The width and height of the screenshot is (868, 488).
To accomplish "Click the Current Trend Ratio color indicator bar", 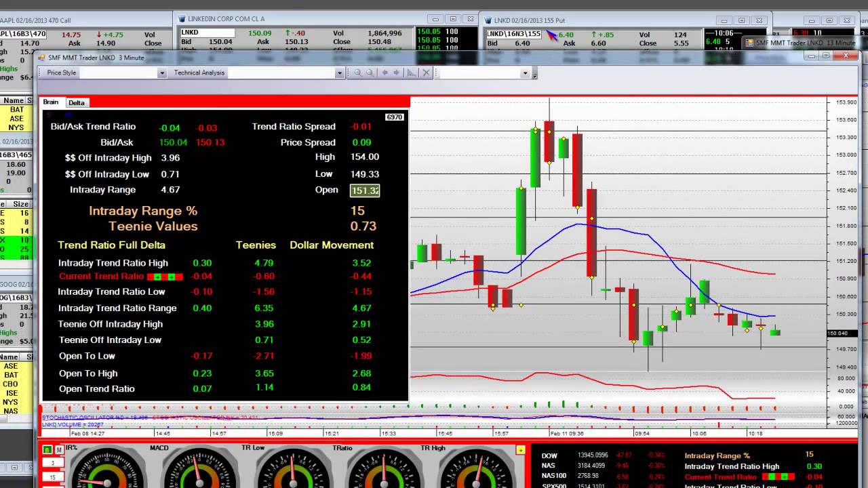I will pyautogui.click(x=165, y=277).
